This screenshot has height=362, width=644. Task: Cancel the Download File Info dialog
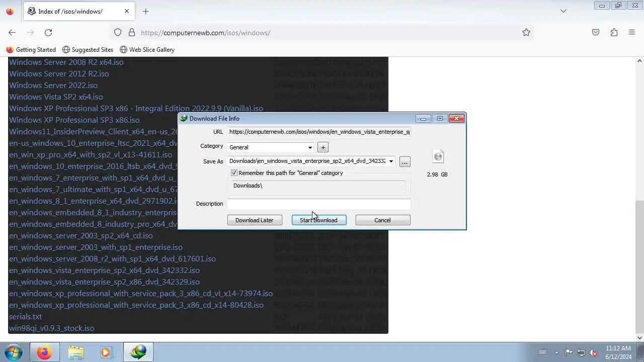tap(383, 220)
